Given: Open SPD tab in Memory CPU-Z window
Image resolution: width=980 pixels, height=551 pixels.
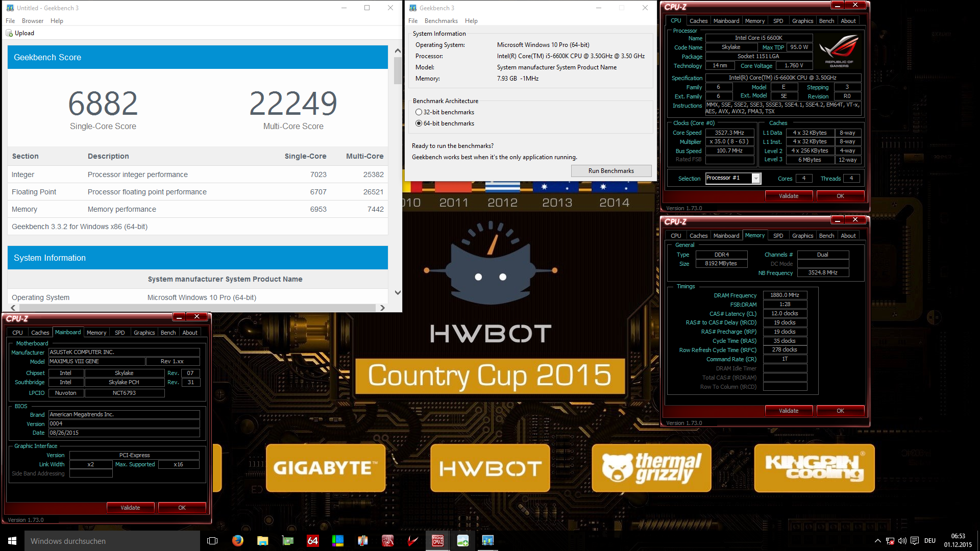Looking at the screenshot, I should [x=778, y=236].
